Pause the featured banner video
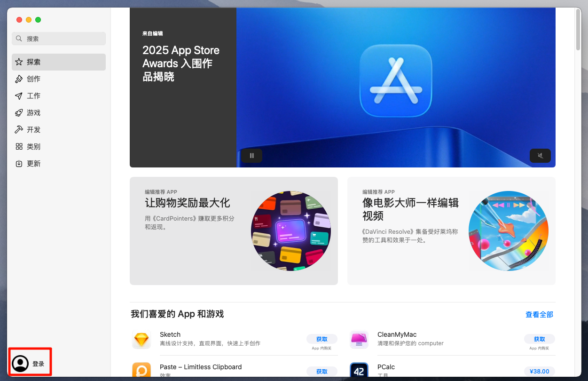This screenshot has height=381, width=588. pos(252,156)
